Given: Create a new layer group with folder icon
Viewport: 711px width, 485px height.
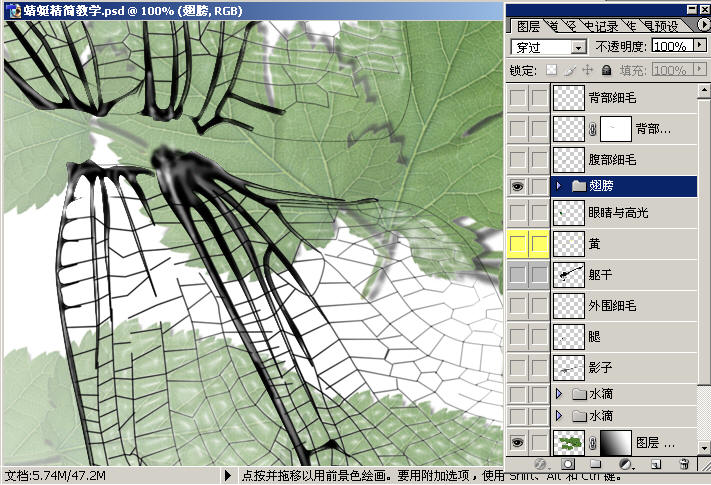Looking at the screenshot, I should point(597,465).
